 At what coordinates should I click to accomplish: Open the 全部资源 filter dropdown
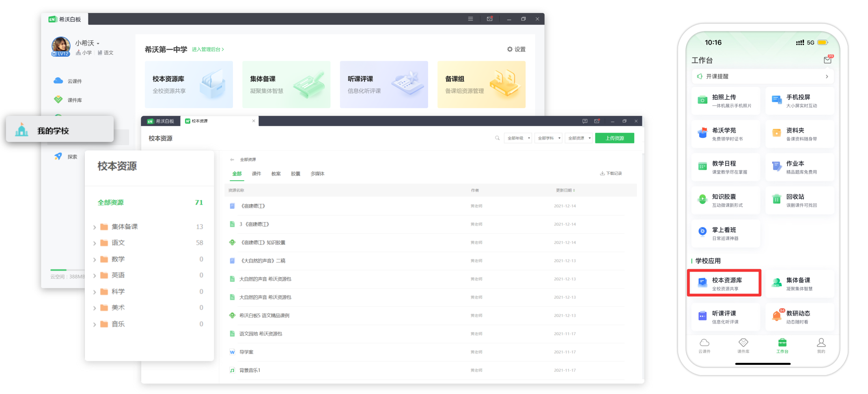tap(579, 138)
